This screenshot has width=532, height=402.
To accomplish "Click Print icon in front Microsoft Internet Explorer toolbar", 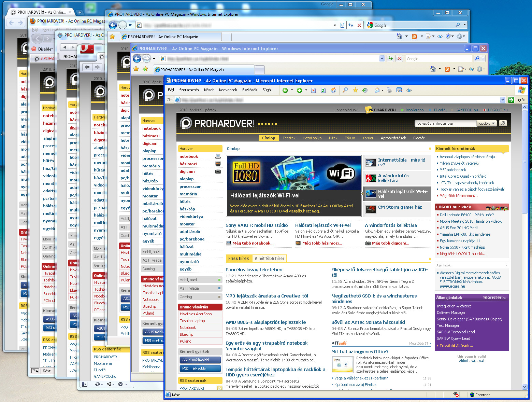I will 389,90.
